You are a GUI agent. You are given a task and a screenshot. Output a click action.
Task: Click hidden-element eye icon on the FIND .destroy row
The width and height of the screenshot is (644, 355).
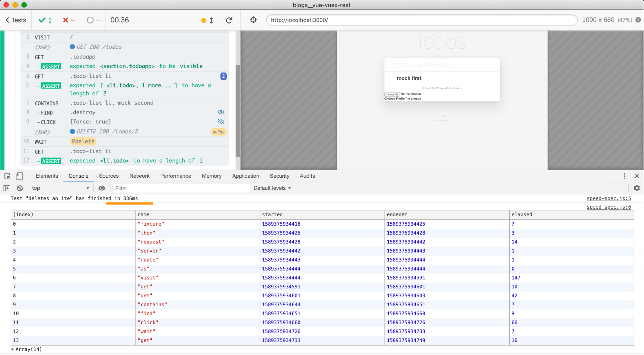(221, 112)
